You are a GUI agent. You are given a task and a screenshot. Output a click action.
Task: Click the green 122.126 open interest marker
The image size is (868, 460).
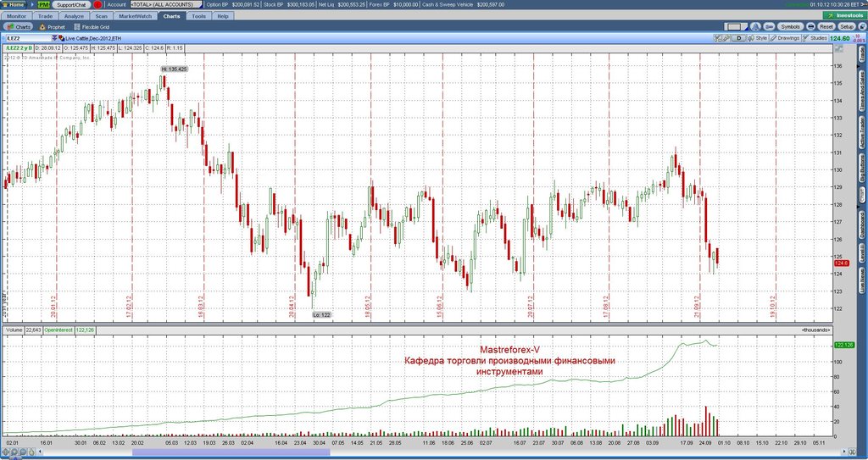point(843,345)
